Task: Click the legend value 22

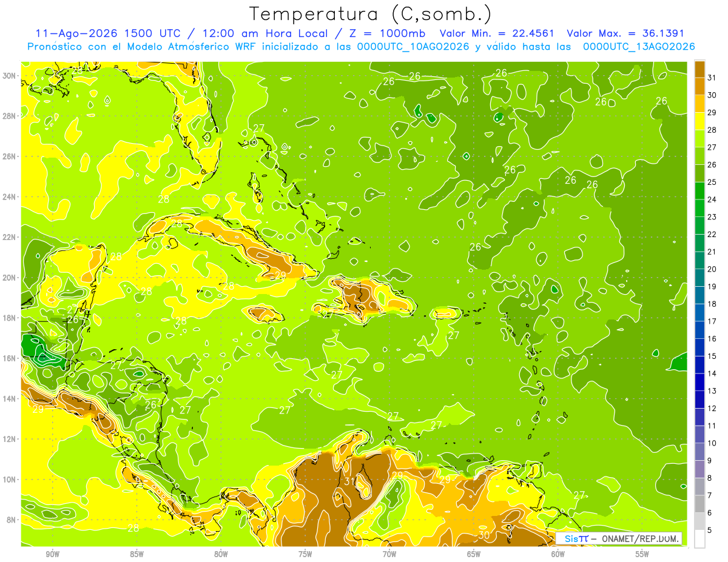Action: (712, 234)
